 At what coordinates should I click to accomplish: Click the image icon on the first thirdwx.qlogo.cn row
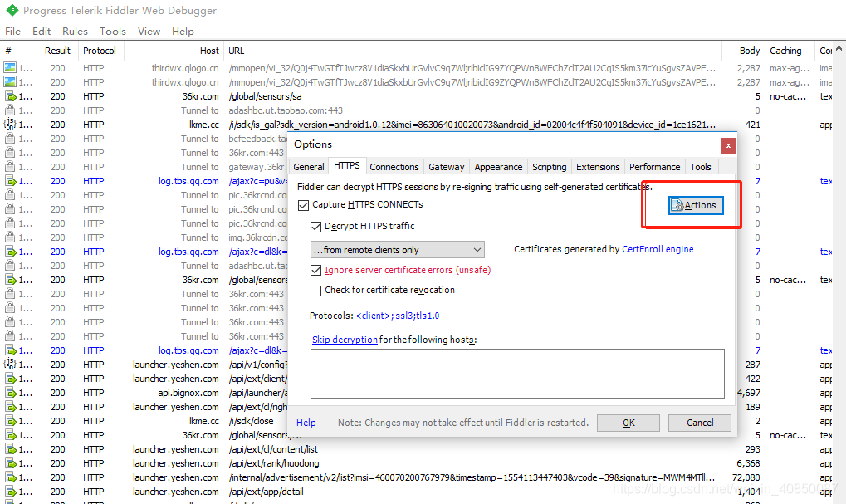(x=10, y=68)
